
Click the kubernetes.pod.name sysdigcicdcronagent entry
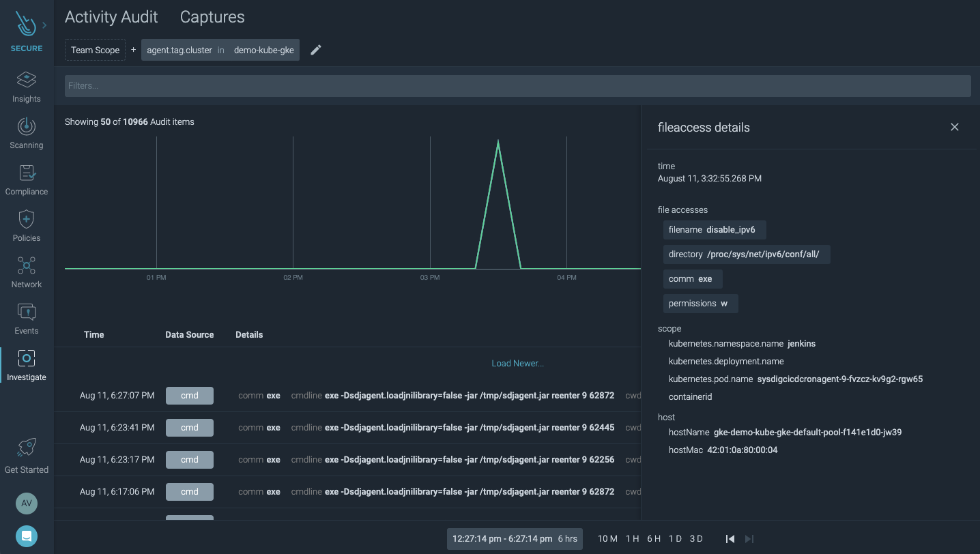[796, 379]
